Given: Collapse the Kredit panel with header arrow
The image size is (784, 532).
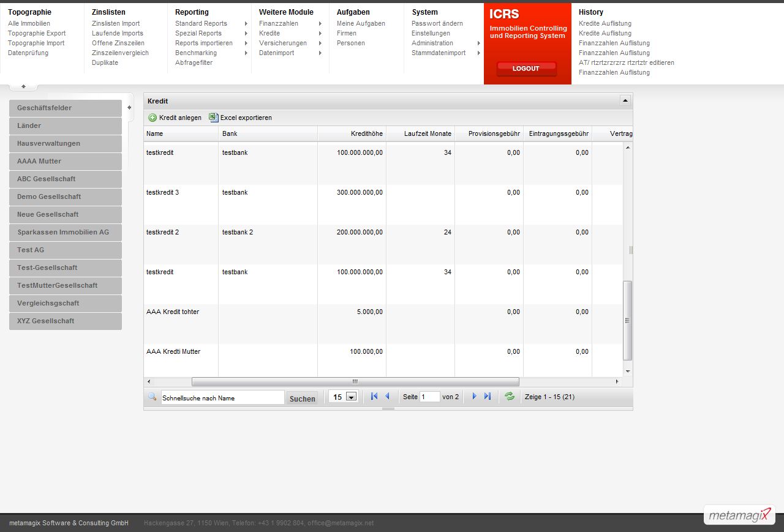Looking at the screenshot, I should (625, 100).
